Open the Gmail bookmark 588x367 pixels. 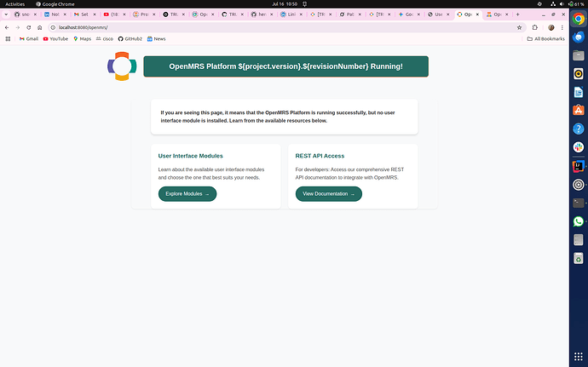(29, 38)
